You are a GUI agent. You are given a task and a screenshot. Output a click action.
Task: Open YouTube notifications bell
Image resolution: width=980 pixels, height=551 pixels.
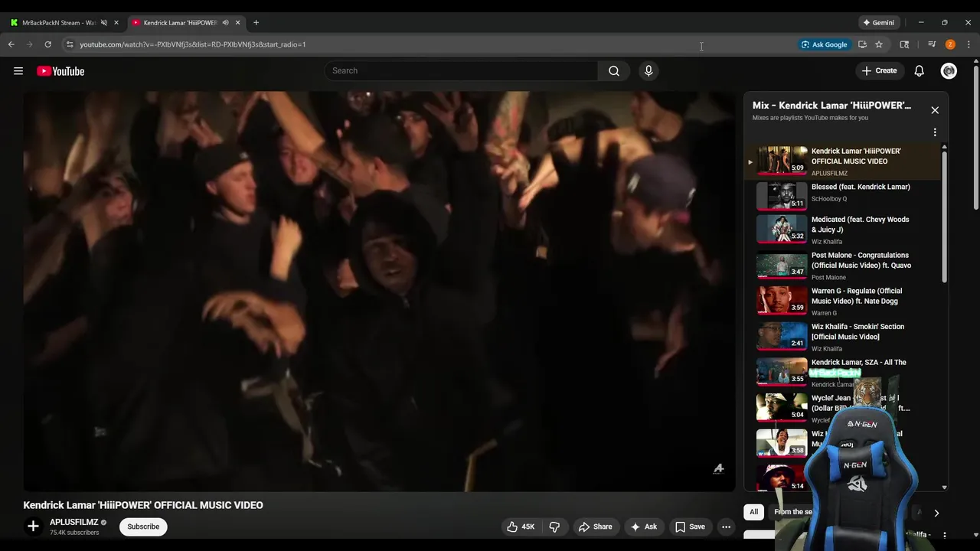click(x=919, y=71)
